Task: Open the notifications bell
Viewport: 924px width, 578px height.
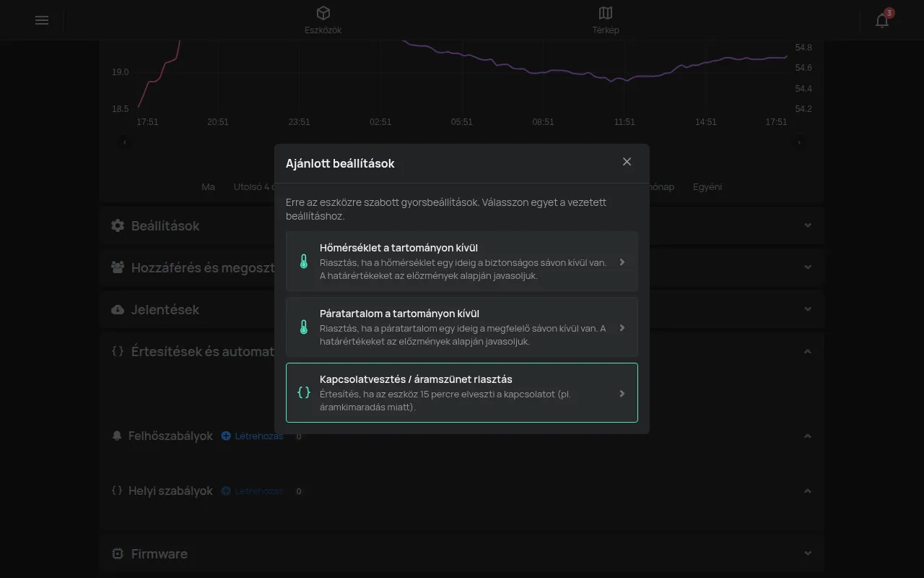Action: pos(882,20)
